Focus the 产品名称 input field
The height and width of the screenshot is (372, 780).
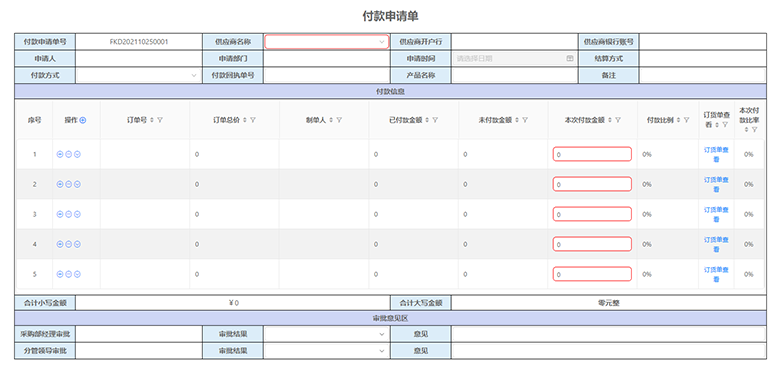click(x=514, y=75)
